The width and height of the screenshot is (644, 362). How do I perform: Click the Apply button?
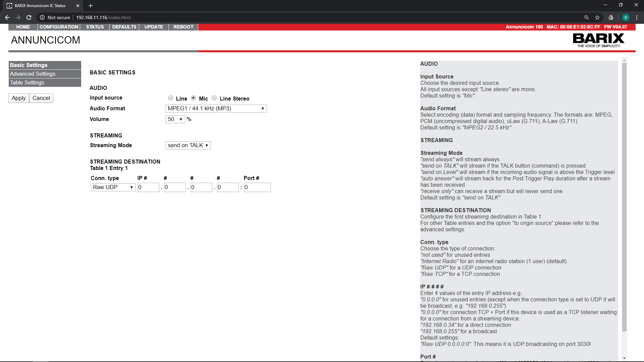(x=18, y=98)
